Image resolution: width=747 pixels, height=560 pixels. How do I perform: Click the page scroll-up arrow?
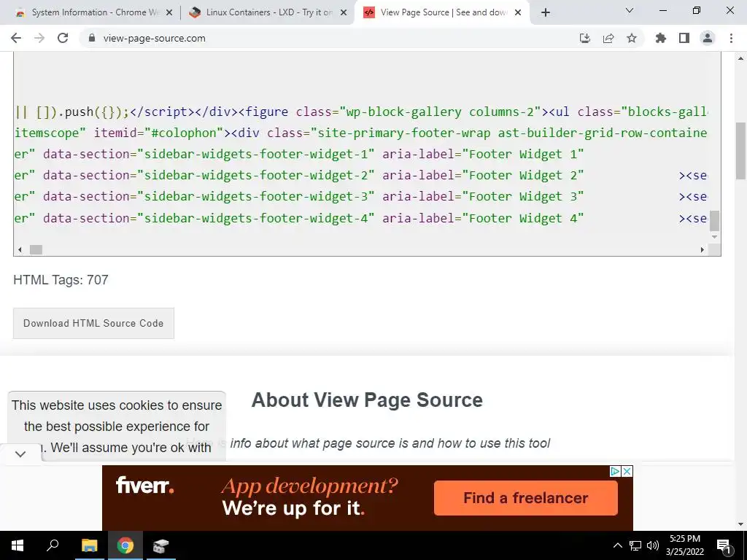(740, 58)
